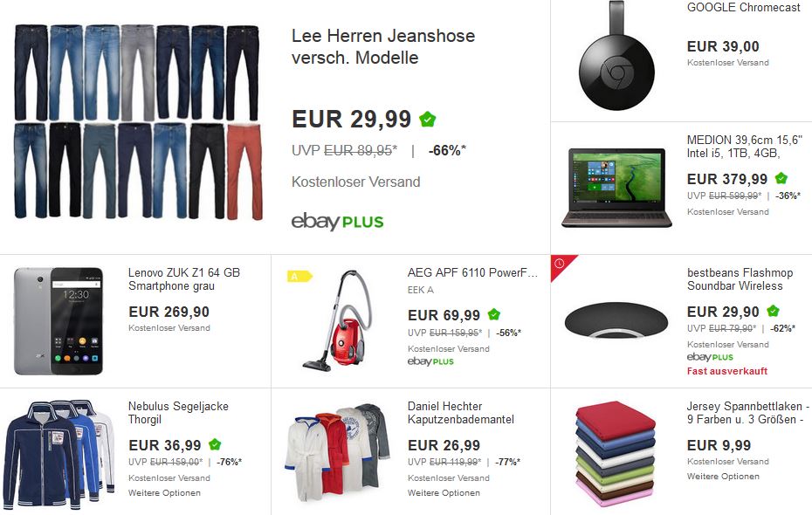This screenshot has height=515, width=812.
Task: Open the GOOGLE Chromecast listing title
Action: (x=744, y=7)
